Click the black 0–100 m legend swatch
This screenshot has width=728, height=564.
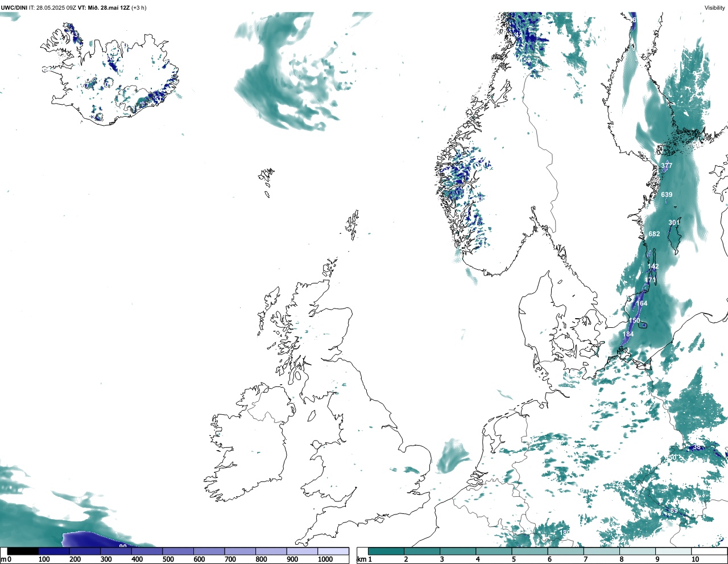[x=23, y=551]
